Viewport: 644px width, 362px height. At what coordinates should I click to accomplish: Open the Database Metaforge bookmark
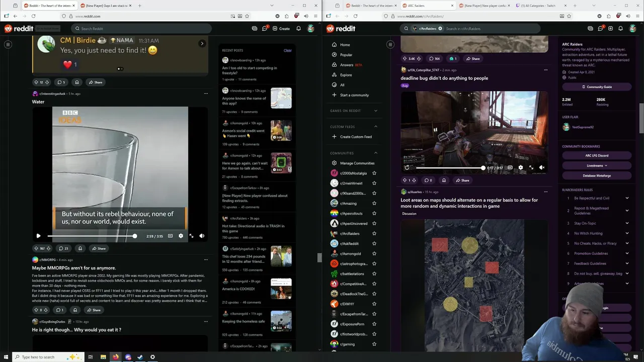[x=597, y=175]
